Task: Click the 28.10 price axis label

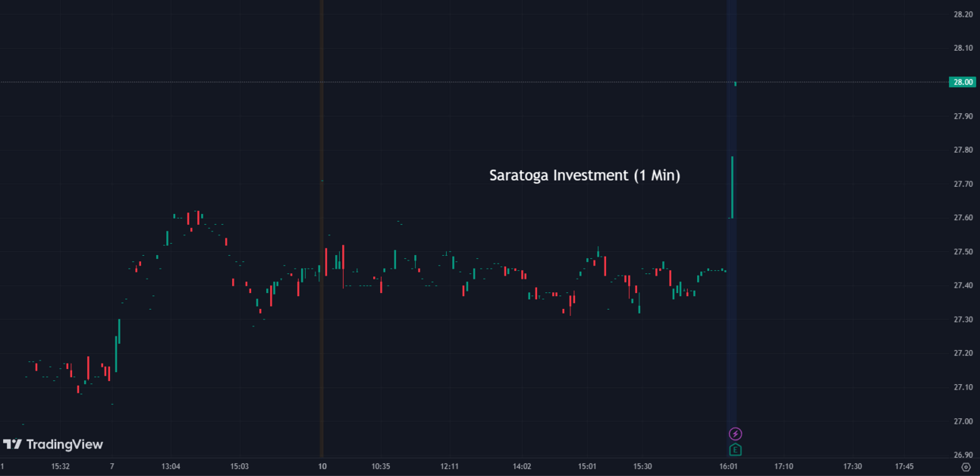Action: pyautogui.click(x=963, y=48)
